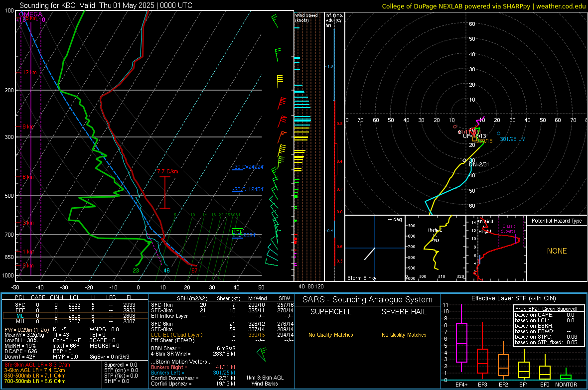Click the 700-500mb LR = 6.6 C/km line
This screenshot has width=588, height=390.
tap(35, 382)
